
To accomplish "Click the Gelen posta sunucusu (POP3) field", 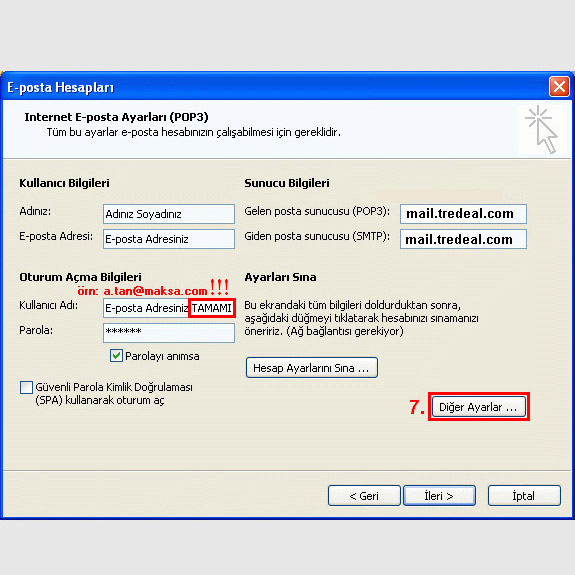I will 463,214.
